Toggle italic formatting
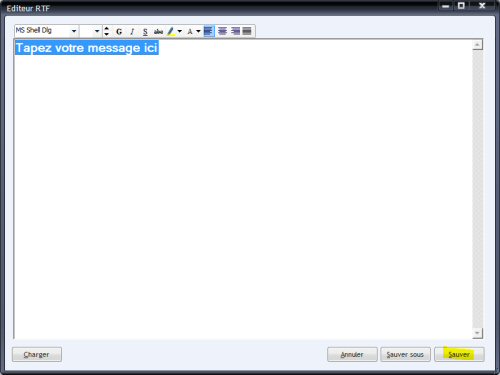This screenshot has height=375, width=500. [132, 32]
